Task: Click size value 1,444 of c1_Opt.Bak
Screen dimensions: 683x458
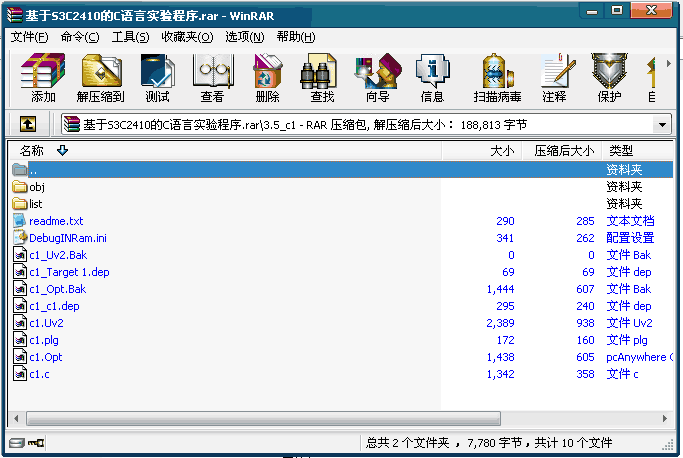Action: click(x=500, y=289)
